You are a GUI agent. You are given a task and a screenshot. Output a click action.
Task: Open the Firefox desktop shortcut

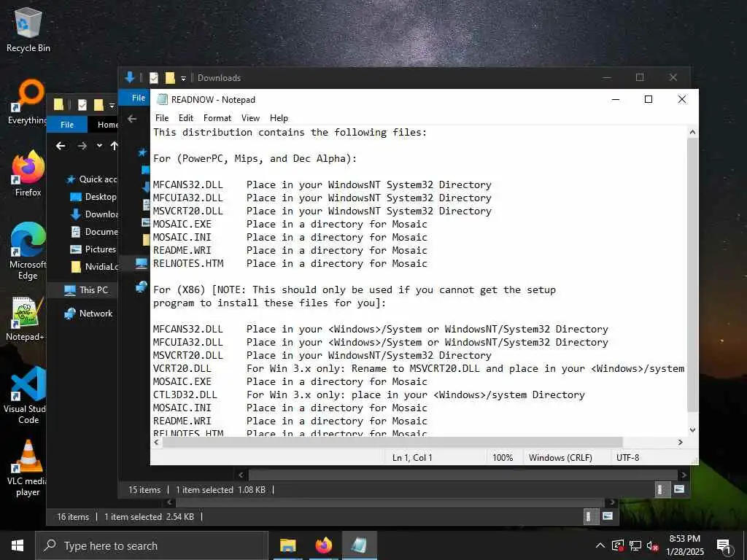28,174
